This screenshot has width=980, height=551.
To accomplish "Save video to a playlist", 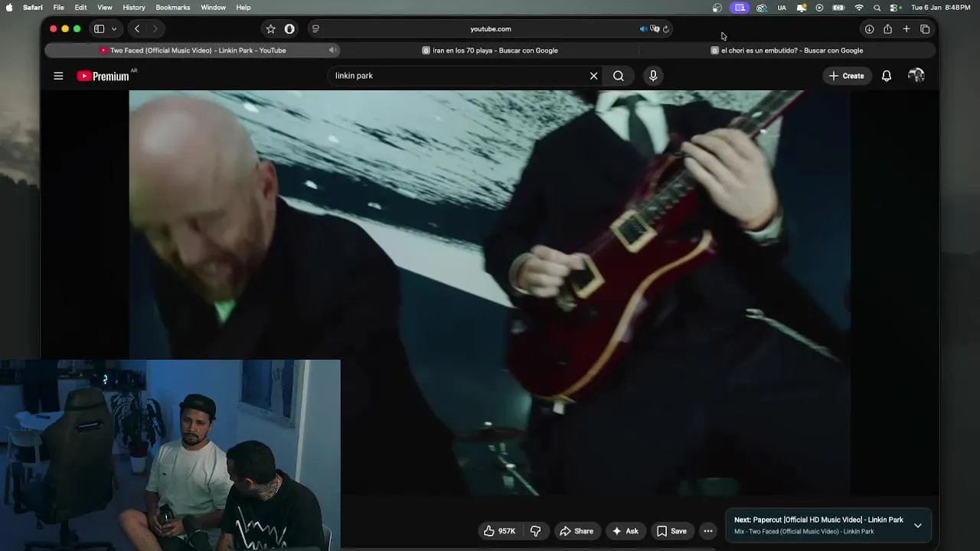I will [671, 531].
